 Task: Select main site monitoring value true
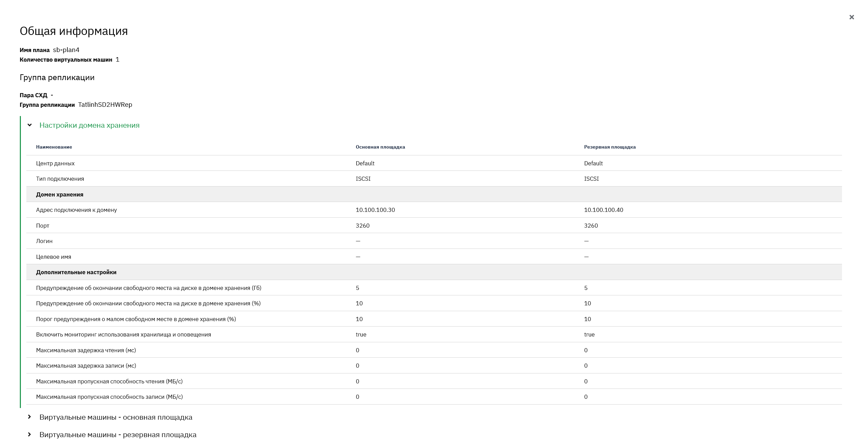[x=361, y=334]
